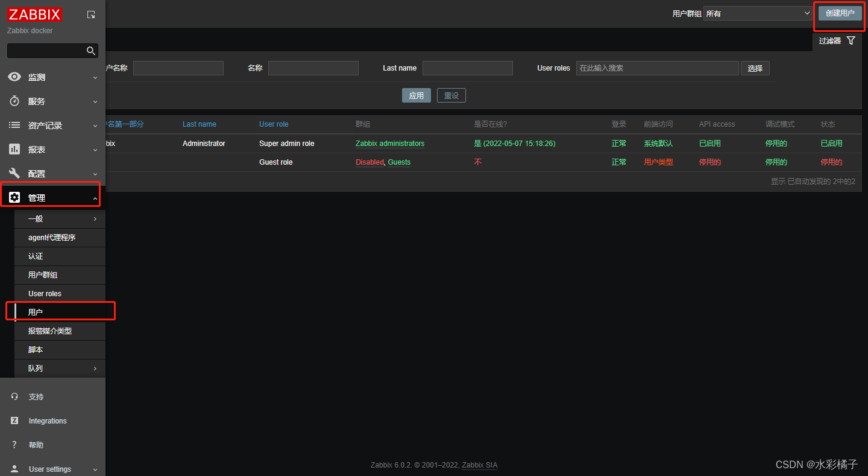Sort by User role column header

(x=274, y=124)
